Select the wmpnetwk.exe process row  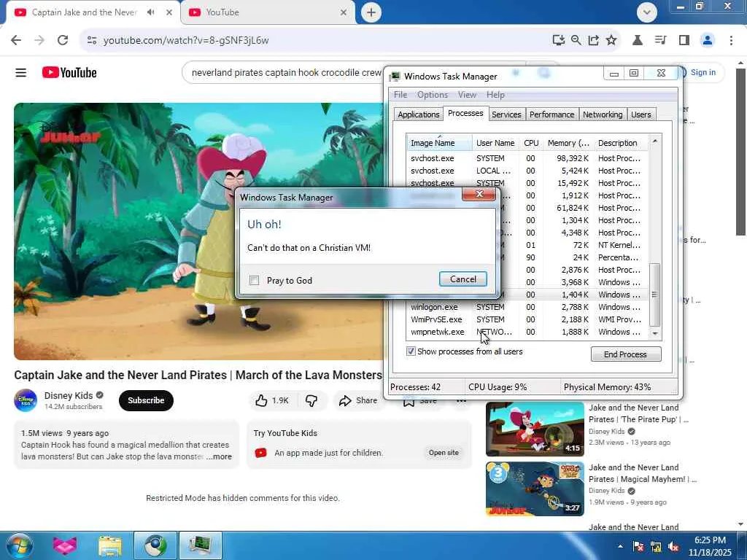(x=527, y=332)
